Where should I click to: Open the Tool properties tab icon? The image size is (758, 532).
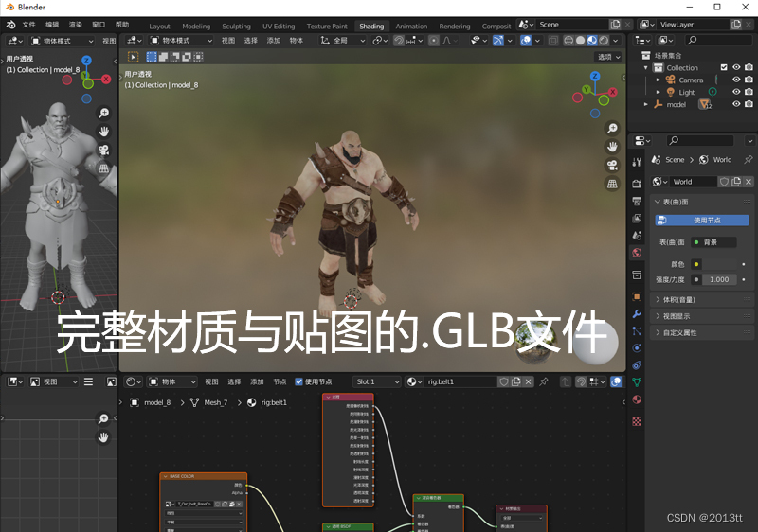coord(637,162)
